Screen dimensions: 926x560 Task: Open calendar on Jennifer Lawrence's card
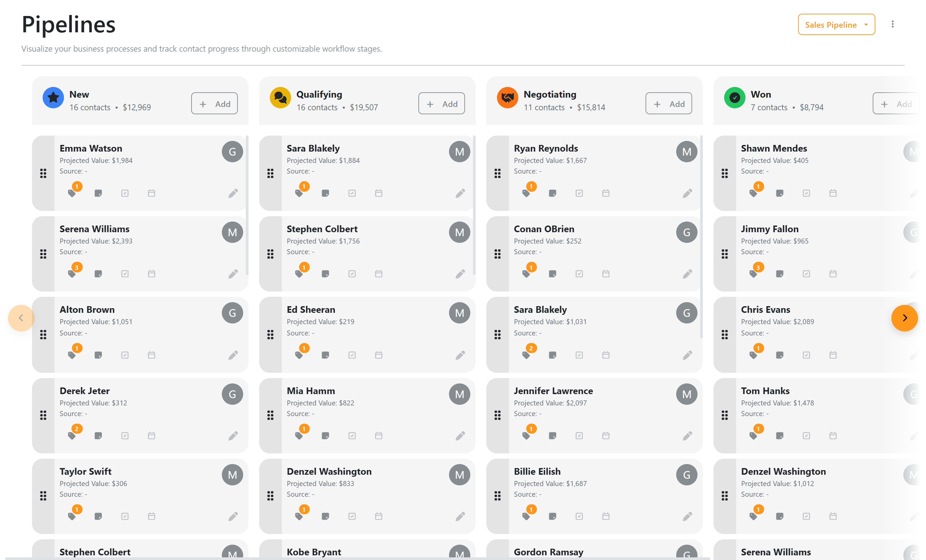(606, 436)
